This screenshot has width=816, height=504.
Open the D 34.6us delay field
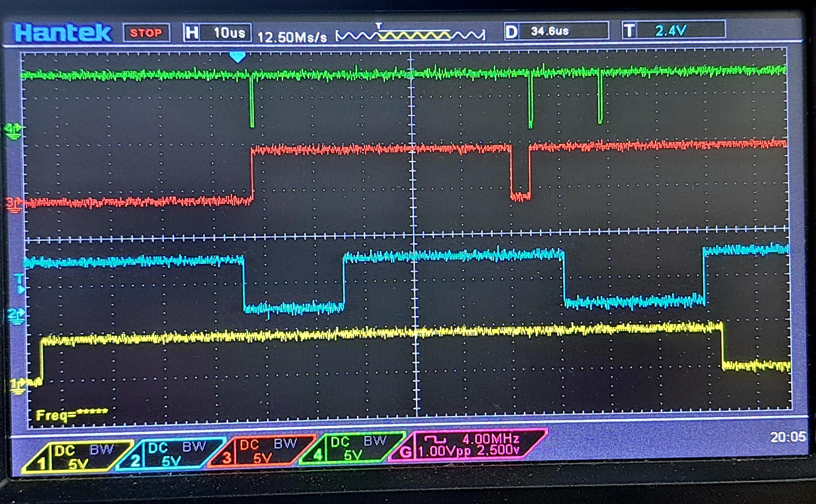point(556,31)
